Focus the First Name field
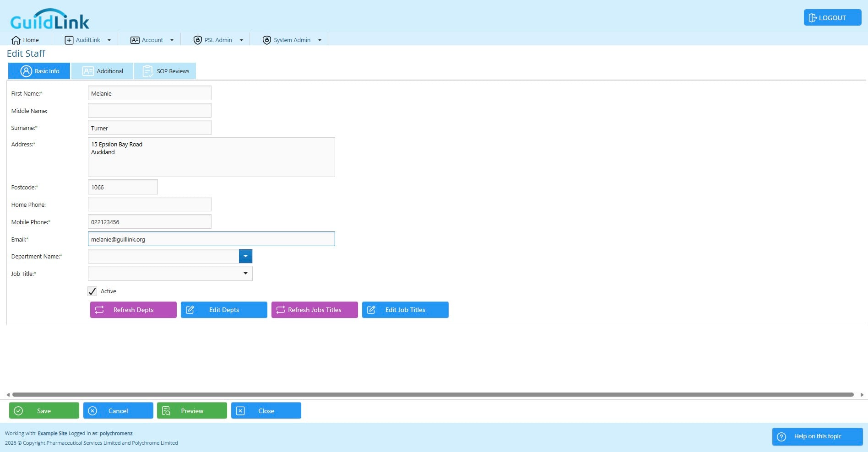868x452 pixels. [150, 93]
